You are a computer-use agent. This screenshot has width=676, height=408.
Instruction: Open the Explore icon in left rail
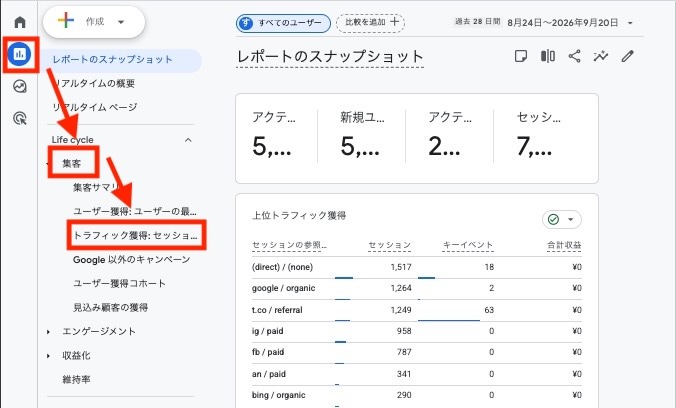pyautogui.click(x=20, y=86)
